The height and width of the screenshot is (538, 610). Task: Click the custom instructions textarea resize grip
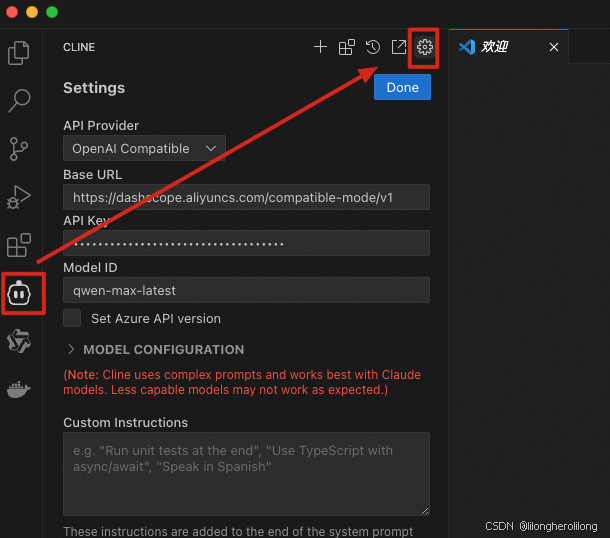click(425, 511)
